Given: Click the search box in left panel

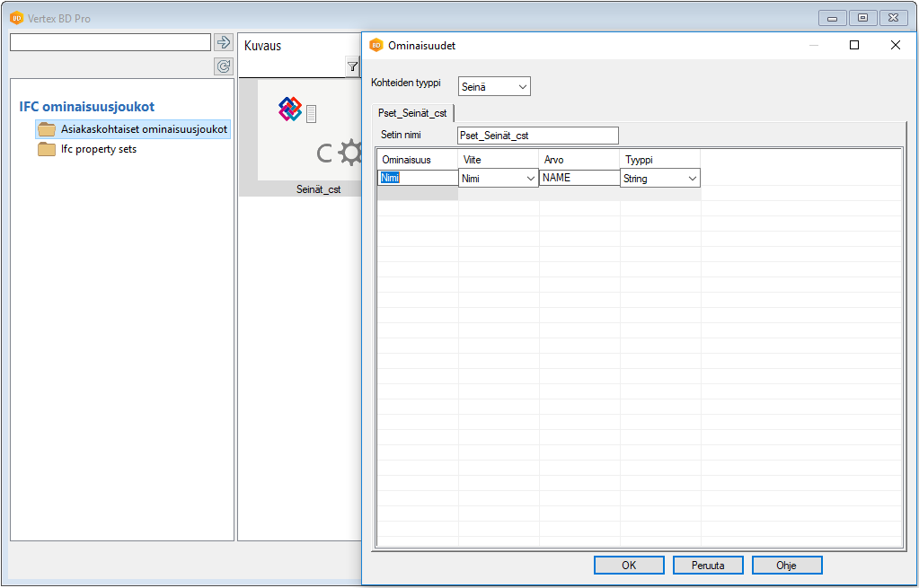Looking at the screenshot, I should tap(110, 42).
